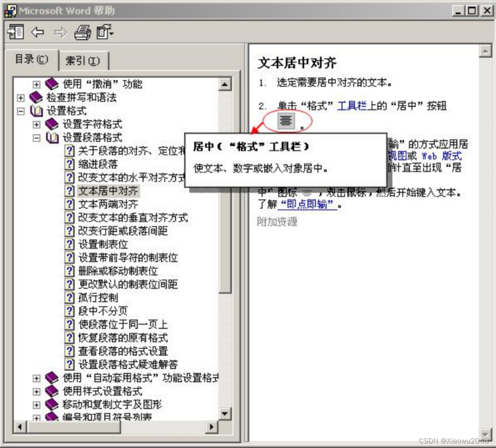
Task: Click the book icon beside 使用“自动套用格式”
Action: [52, 378]
